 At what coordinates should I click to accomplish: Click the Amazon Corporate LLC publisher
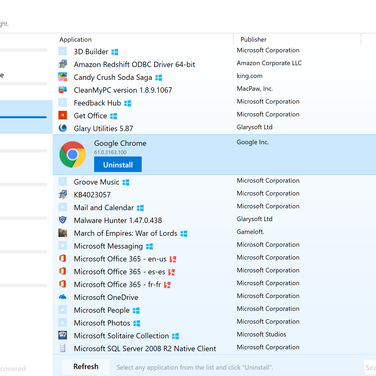click(x=269, y=63)
